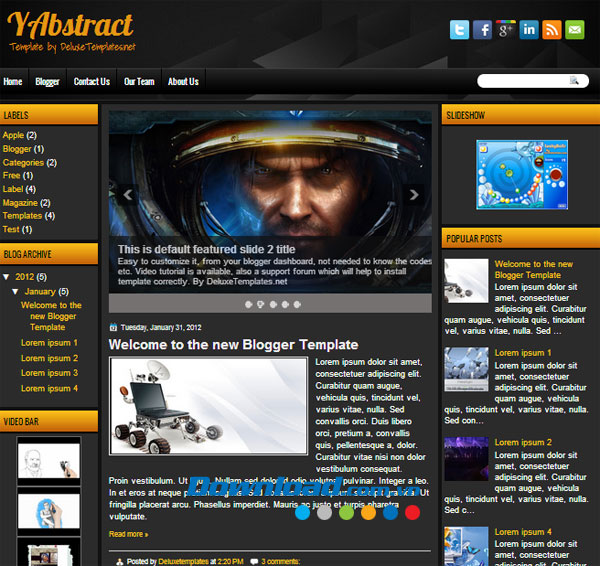Select fifth slider pagination dot
The image size is (600, 566).
[297, 305]
